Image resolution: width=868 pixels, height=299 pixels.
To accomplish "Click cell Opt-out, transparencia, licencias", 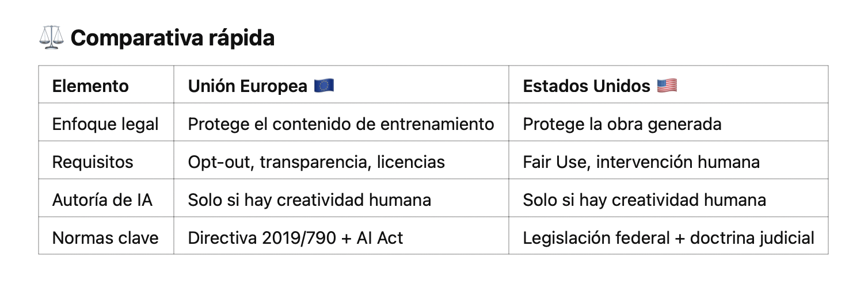I will pos(317,162).
